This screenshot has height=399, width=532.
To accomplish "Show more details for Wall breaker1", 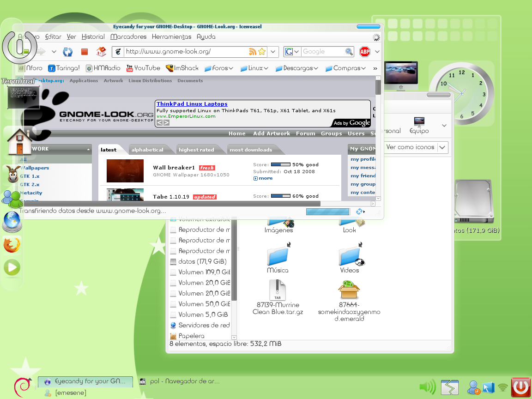I will pyautogui.click(x=263, y=178).
